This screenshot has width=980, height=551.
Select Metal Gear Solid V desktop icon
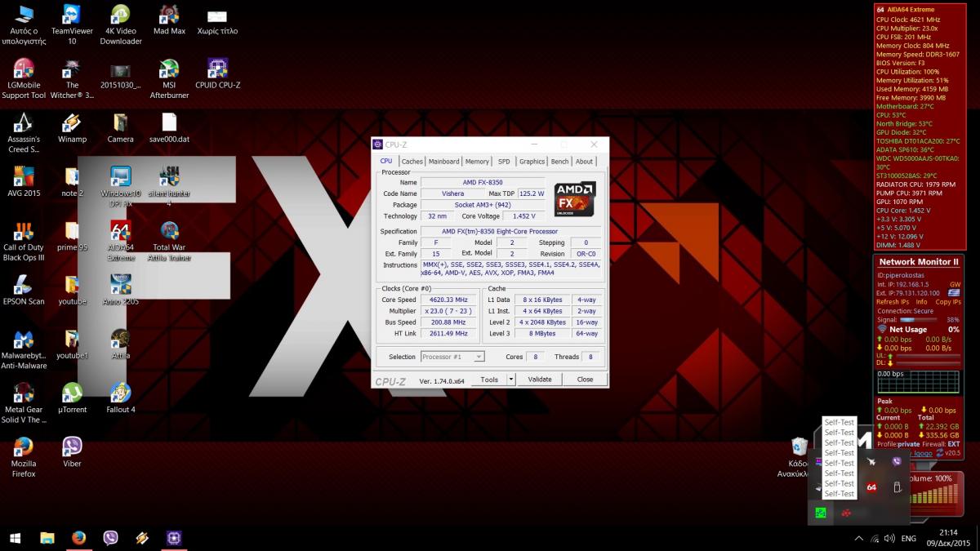click(24, 402)
